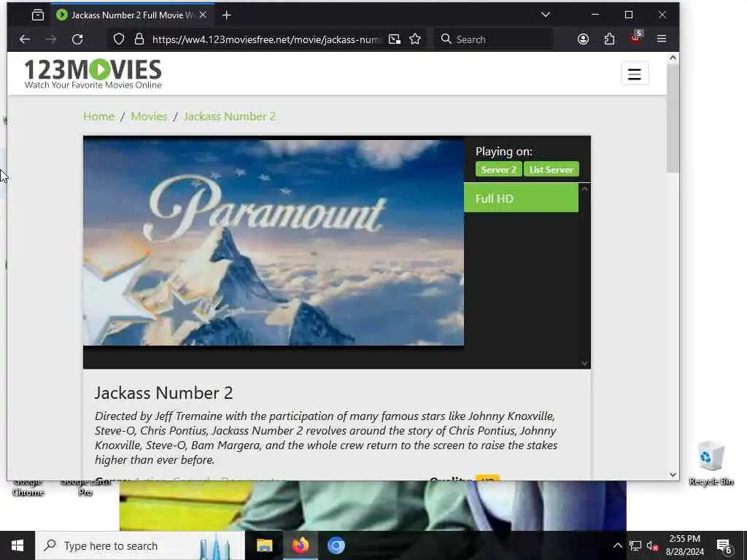The image size is (747, 560).
Task: Click the page vertical scrollbar thumb
Action: (x=673, y=118)
